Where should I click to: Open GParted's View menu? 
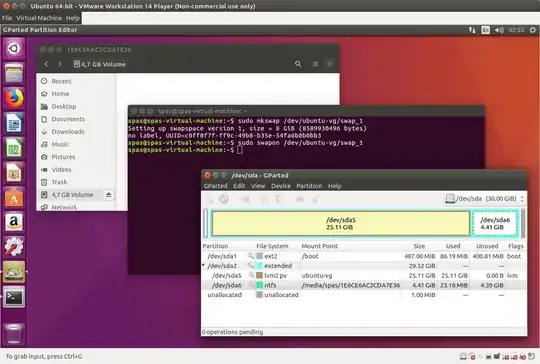pyautogui.click(x=258, y=186)
